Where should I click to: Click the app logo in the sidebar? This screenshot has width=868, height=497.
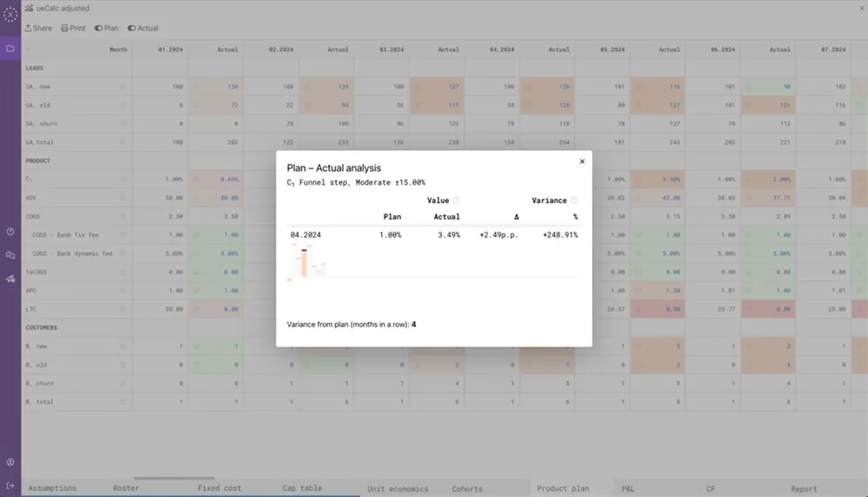(10, 15)
